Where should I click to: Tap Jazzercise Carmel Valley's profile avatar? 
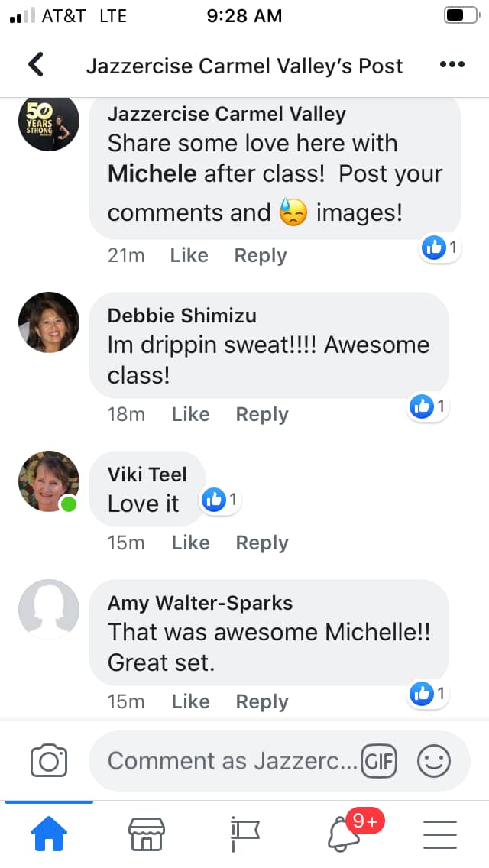(x=49, y=122)
